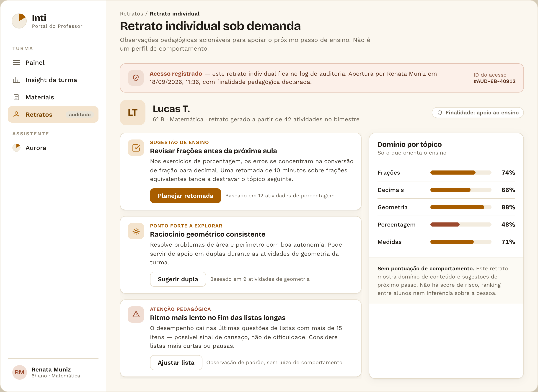The height and width of the screenshot is (392, 538).
Task: Click the shield icon in Finalidade badge
Action: click(440, 113)
